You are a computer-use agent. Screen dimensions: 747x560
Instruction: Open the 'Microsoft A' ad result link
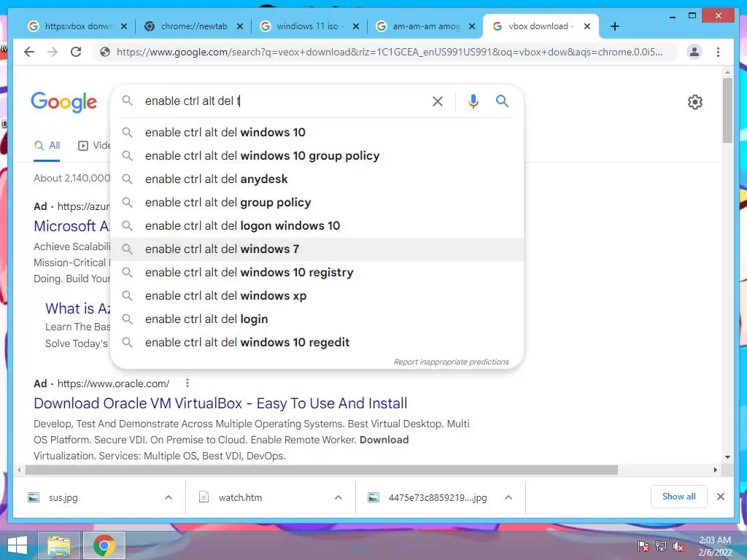pyautogui.click(x=72, y=226)
